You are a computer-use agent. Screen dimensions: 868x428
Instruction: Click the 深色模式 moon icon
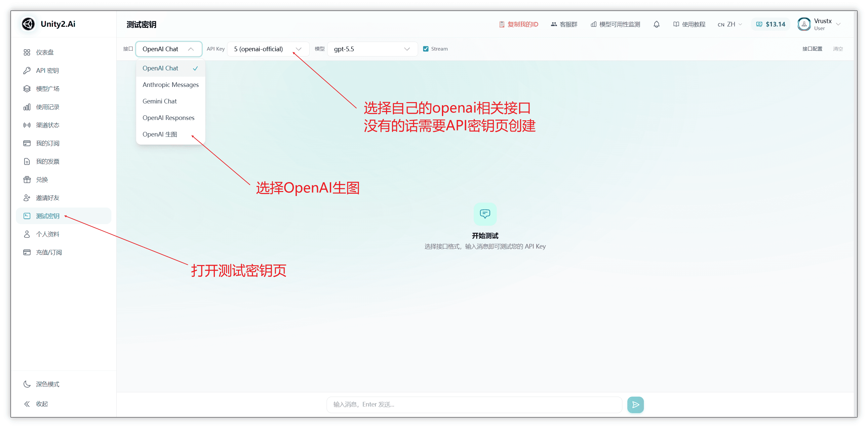27,384
